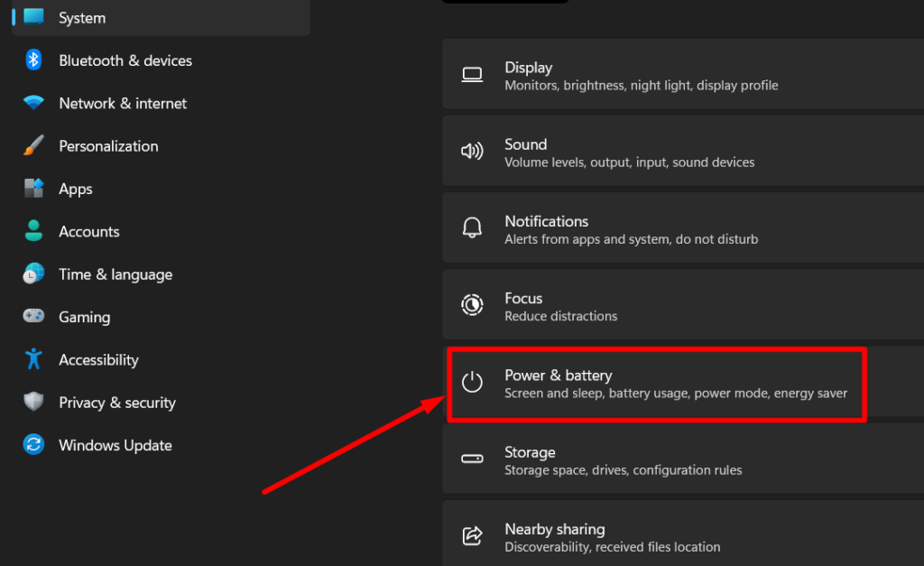Open the Sound settings title

click(526, 144)
